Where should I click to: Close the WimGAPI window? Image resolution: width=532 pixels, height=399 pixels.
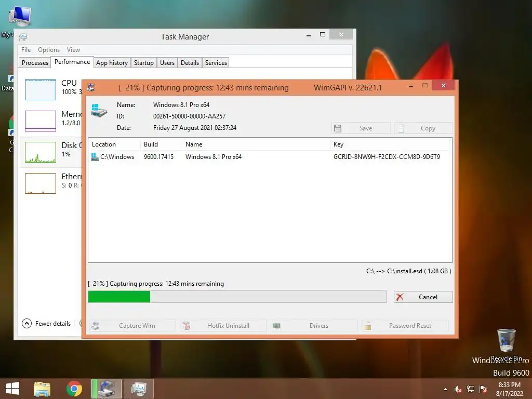click(x=444, y=85)
